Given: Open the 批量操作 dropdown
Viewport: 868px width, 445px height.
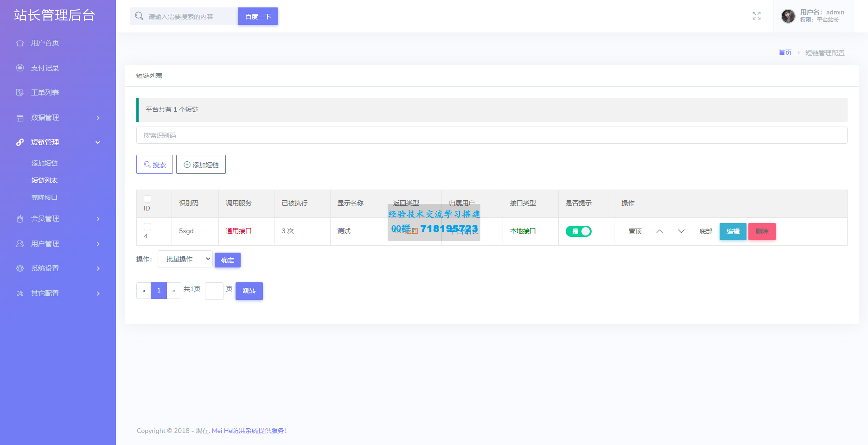Looking at the screenshot, I should [x=185, y=259].
